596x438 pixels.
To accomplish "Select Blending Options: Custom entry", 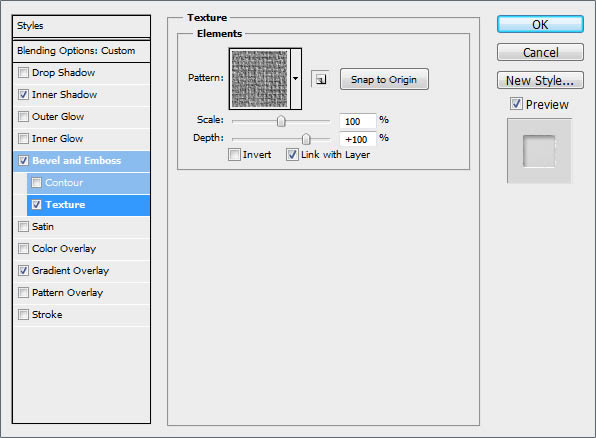I will click(81, 51).
